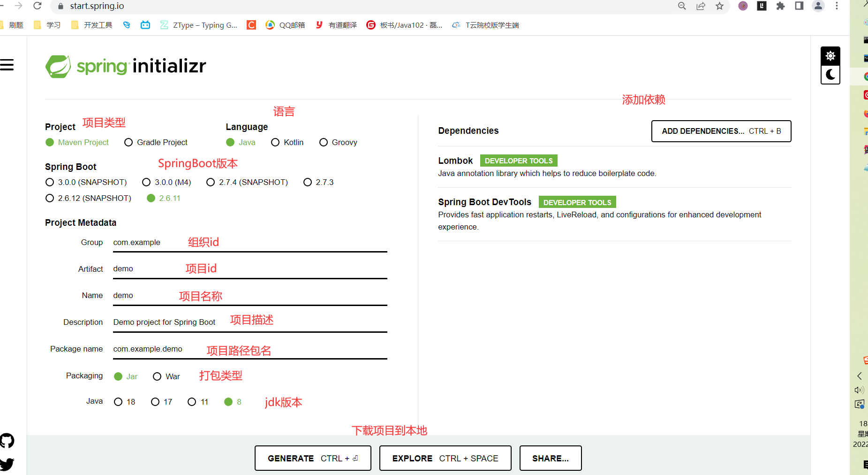Choose Kotlin as the language
Image resolution: width=868 pixels, height=475 pixels.
[287, 142]
